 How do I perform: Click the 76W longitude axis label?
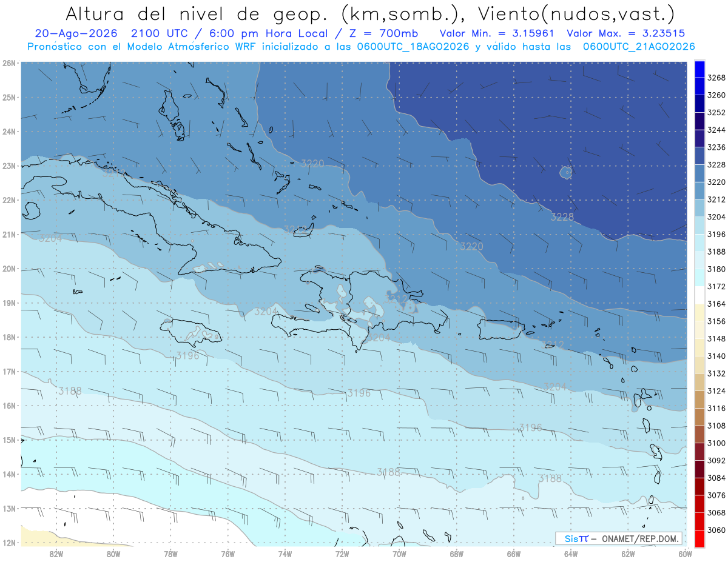point(228,554)
